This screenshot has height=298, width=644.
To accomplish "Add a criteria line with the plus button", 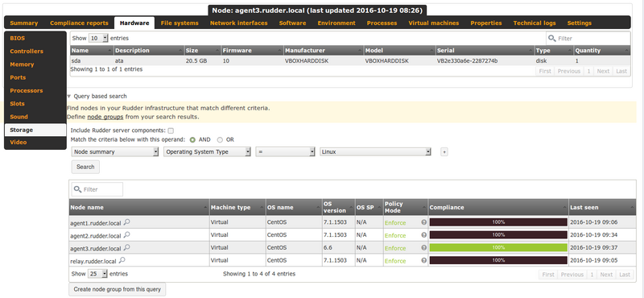I will (x=444, y=152).
